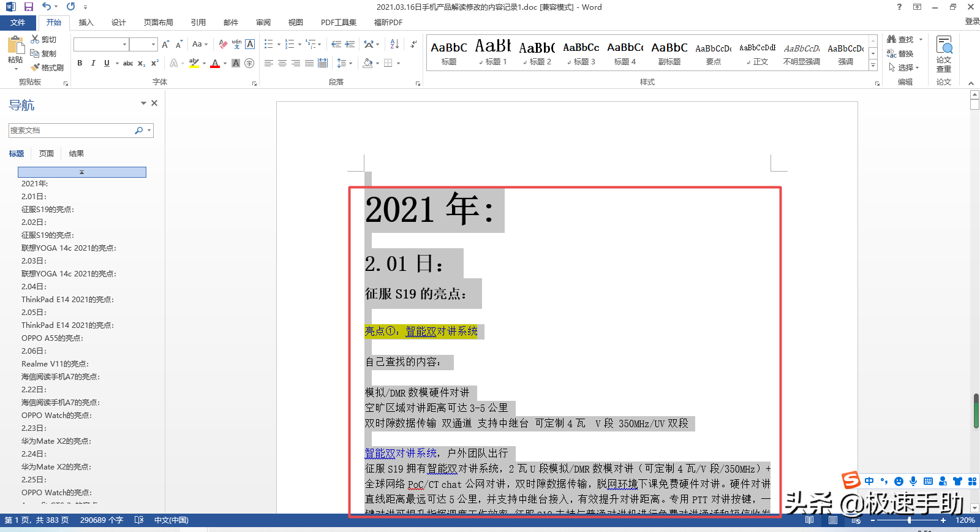Screen dimensions: 980x532
Task: Open the phonetic guide (wén) tool
Action: click(236, 44)
